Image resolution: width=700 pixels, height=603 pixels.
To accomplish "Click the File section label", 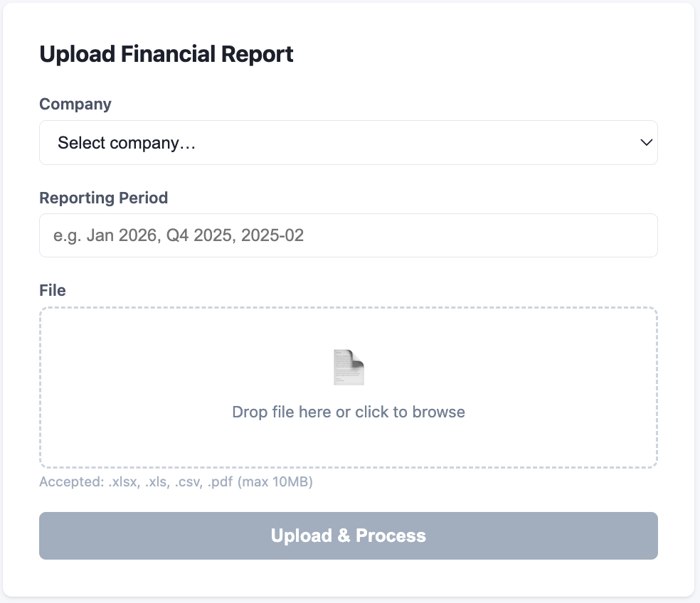I will point(52,290).
